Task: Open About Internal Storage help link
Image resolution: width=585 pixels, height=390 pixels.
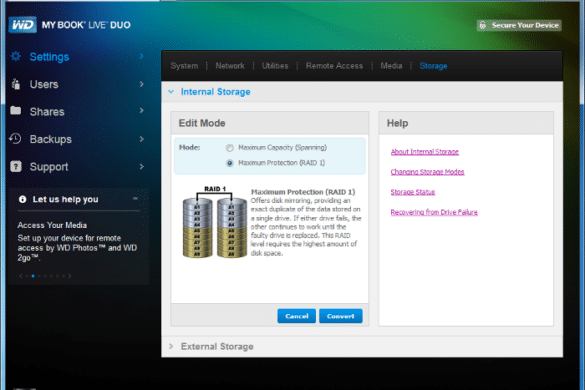Action: click(x=425, y=152)
